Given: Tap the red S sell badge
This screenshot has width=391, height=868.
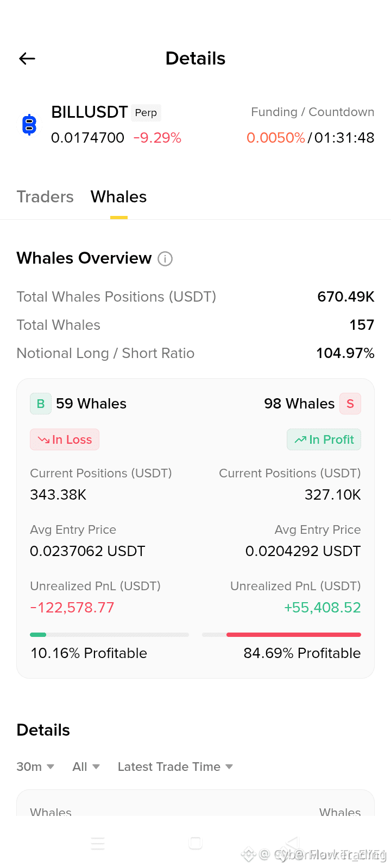Looking at the screenshot, I should click(x=350, y=404).
